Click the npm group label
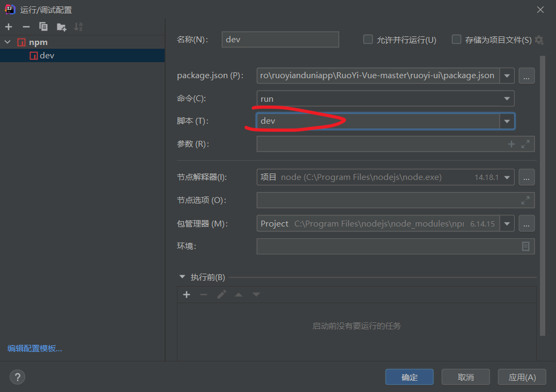The width and height of the screenshot is (556, 392). click(38, 42)
